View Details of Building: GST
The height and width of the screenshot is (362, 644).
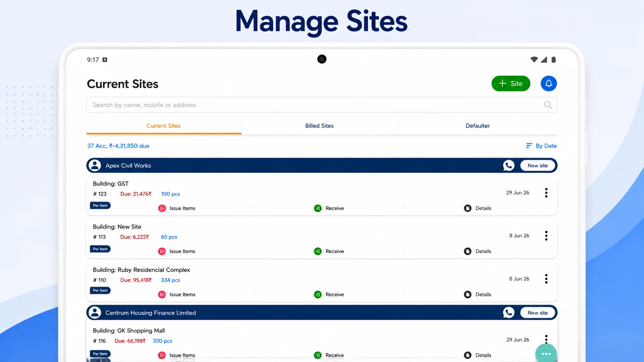point(478,208)
